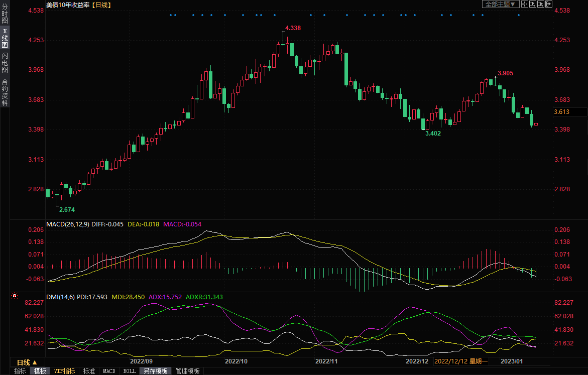Click the play-arrow chart icon at top right
Image resolution: width=588 pixels, height=375 pixels.
pos(541,5)
